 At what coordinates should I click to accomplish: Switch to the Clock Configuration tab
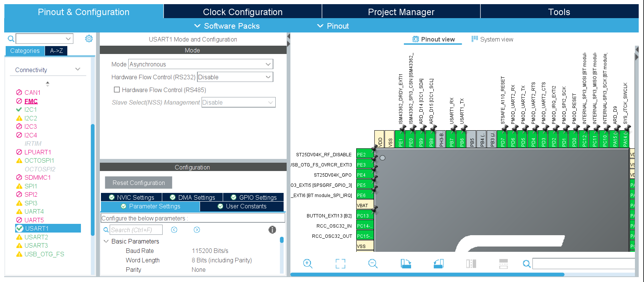point(242,12)
